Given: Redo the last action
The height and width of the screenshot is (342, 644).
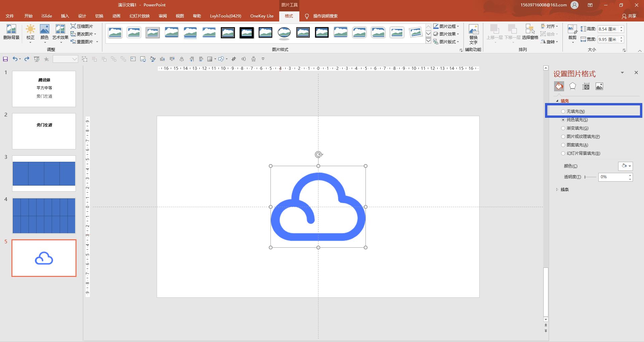Looking at the screenshot, I should point(27,59).
